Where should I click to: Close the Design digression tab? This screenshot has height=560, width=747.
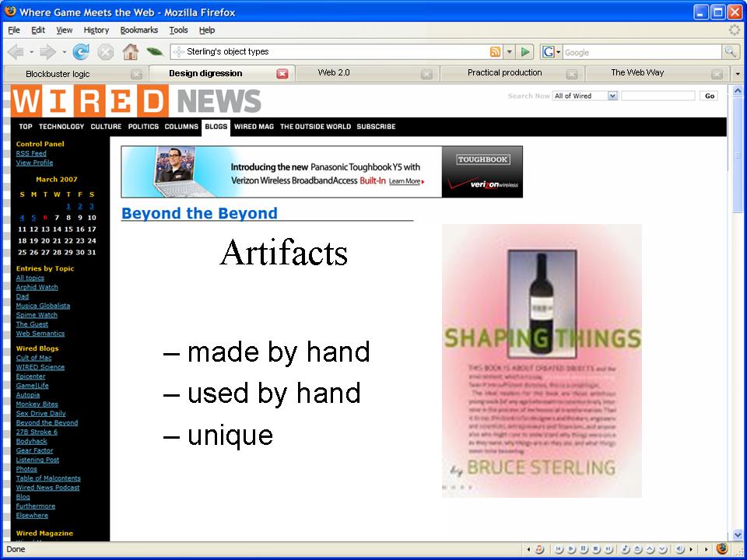(x=282, y=74)
